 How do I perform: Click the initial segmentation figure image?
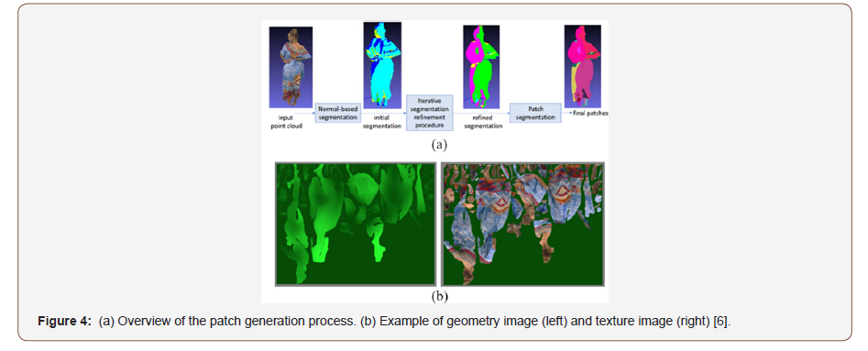(382, 64)
